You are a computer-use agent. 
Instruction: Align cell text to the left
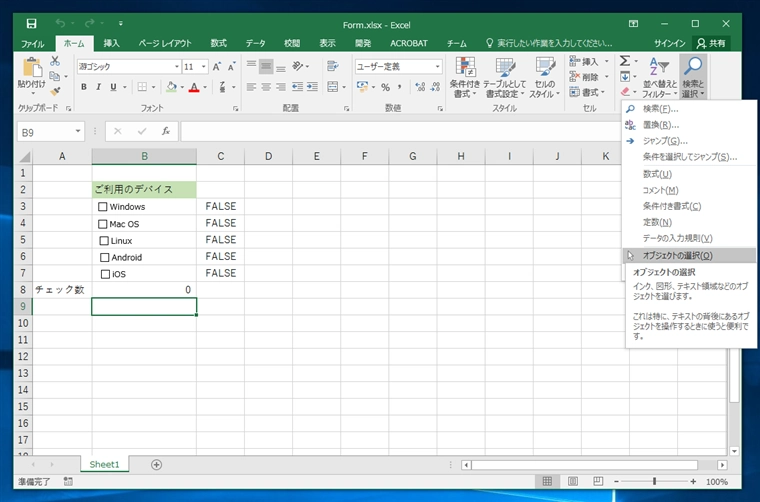[x=251, y=87]
